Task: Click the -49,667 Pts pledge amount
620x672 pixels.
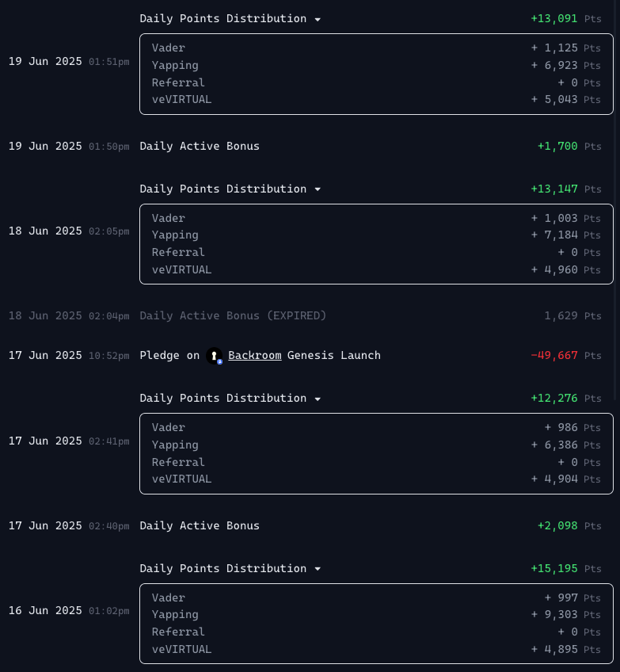Action: pyautogui.click(x=566, y=355)
